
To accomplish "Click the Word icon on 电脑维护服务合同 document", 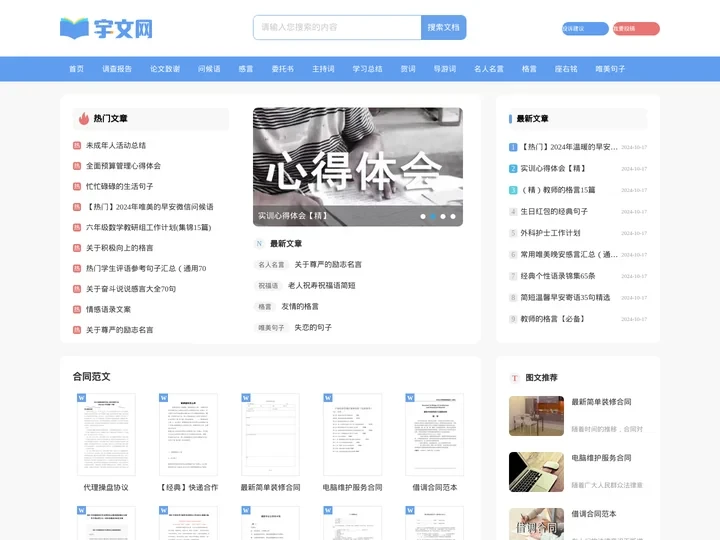I will click(x=328, y=398).
